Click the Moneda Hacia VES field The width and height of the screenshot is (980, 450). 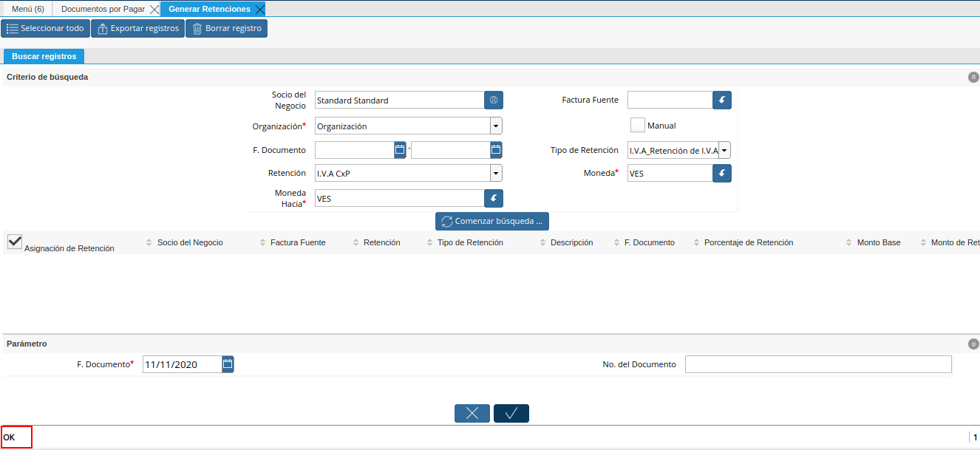tap(399, 198)
